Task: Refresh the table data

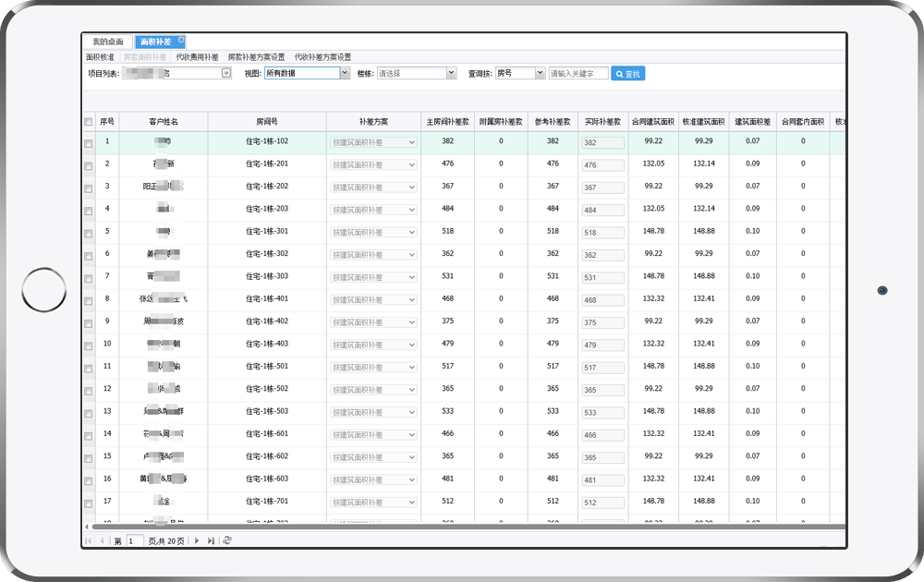Action: (x=227, y=540)
